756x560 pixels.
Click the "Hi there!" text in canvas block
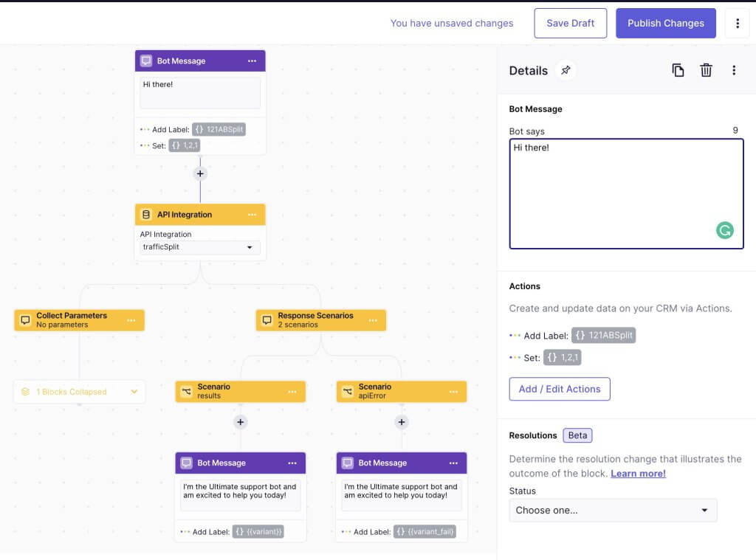pyautogui.click(x=158, y=84)
